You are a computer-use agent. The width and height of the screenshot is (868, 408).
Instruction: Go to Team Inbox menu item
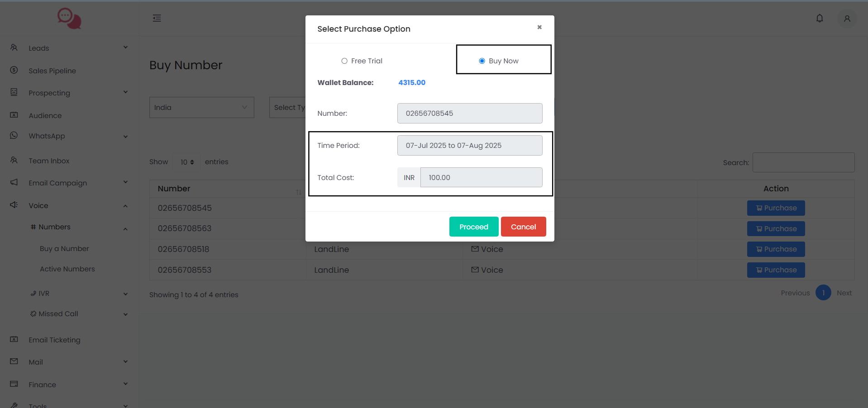[x=49, y=161]
